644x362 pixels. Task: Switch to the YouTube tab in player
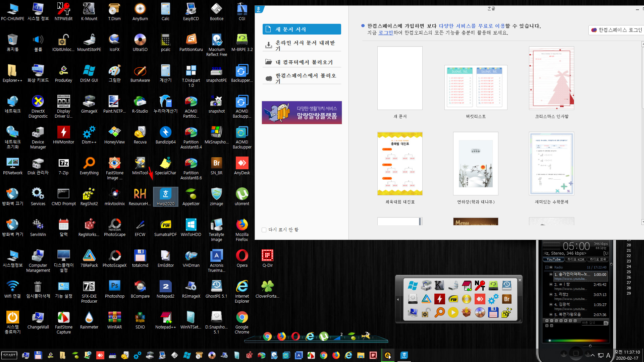553,259
